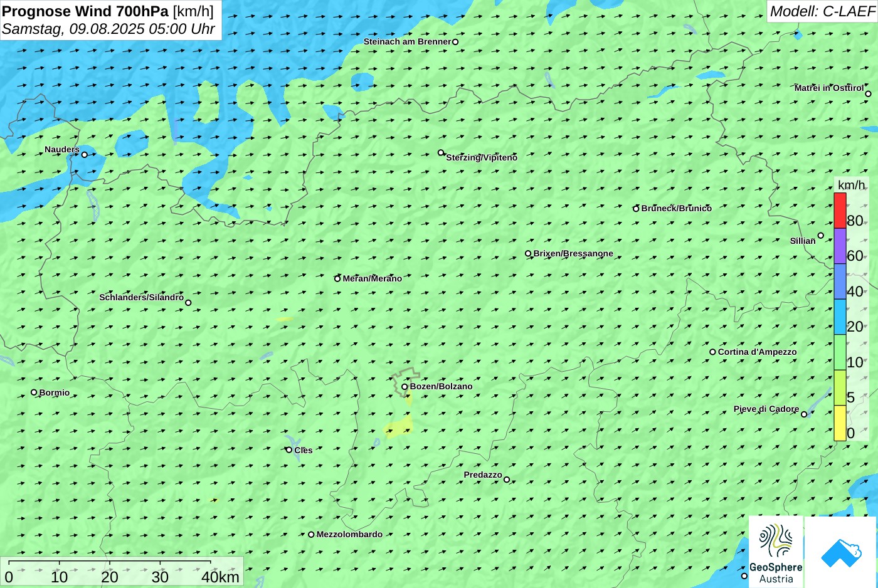Select the "Samstag, 09.08.2025 05:00 Uhr" date text
Image resolution: width=878 pixels, height=588 pixels.
(x=108, y=29)
